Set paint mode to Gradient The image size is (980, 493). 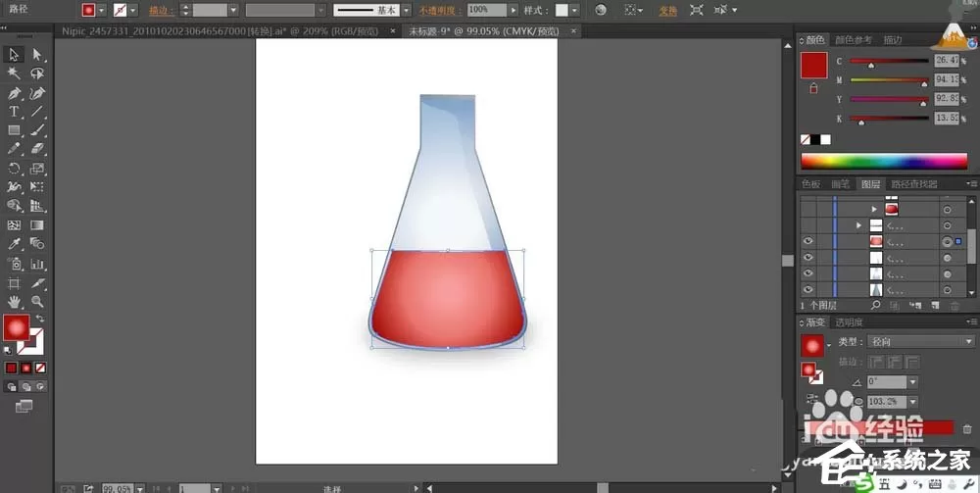[x=25, y=368]
